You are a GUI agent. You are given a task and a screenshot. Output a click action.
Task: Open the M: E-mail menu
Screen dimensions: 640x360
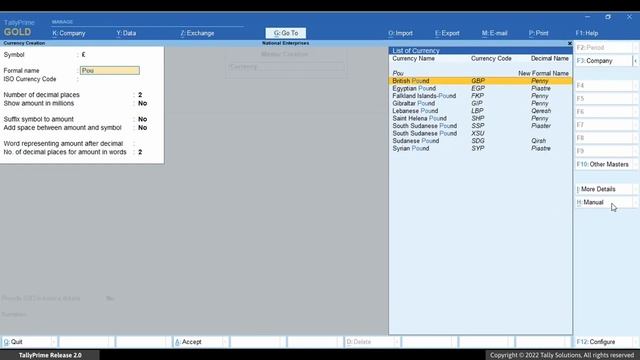pos(494,33)
